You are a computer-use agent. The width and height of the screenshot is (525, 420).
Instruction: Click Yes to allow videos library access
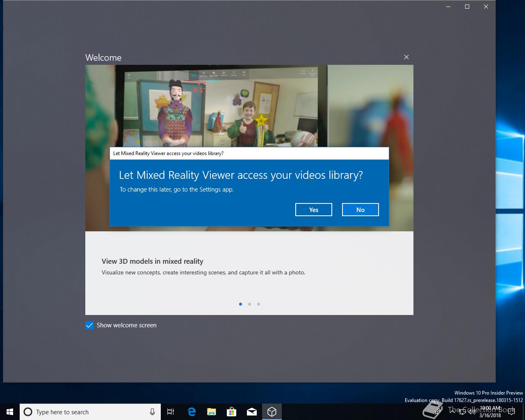(314, 210)
